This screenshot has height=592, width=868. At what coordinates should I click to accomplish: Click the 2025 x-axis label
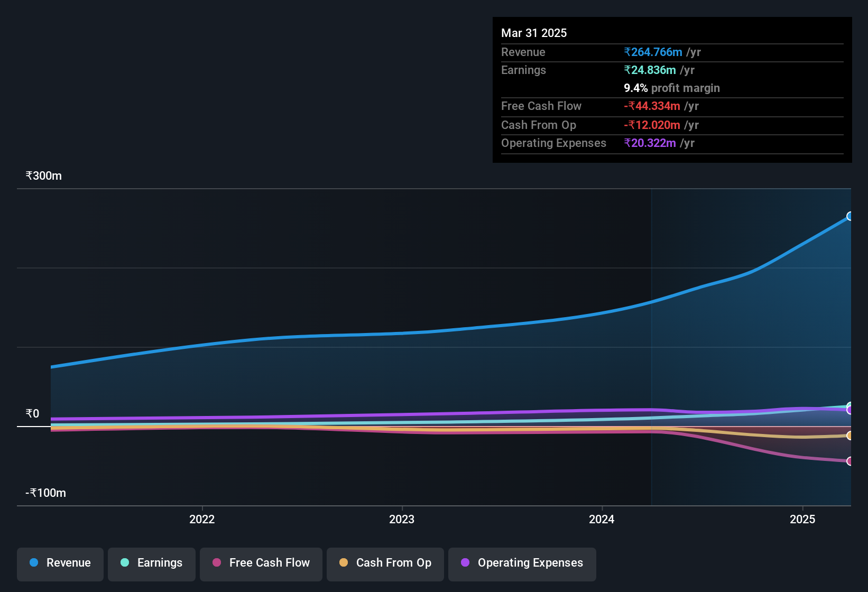[802, 519]
